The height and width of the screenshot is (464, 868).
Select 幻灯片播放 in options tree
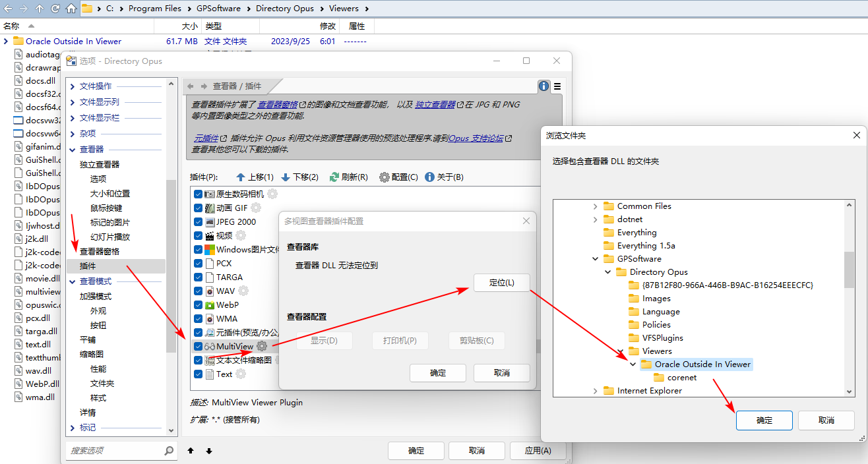click(x=110, y=237)
